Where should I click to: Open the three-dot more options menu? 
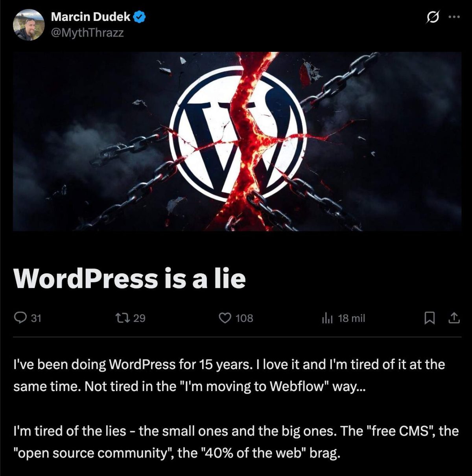tap(454, 17)
